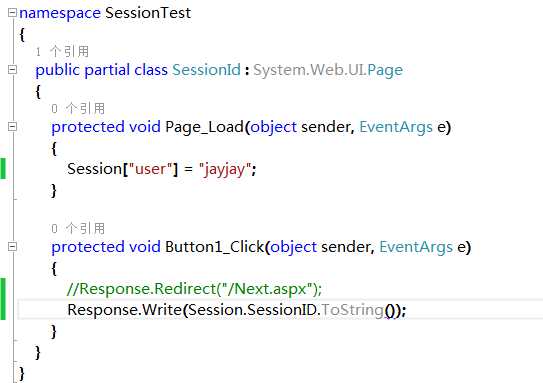543x383 pixels.
Task: Click the SessionId class name
Action: [x=206, y=70]
